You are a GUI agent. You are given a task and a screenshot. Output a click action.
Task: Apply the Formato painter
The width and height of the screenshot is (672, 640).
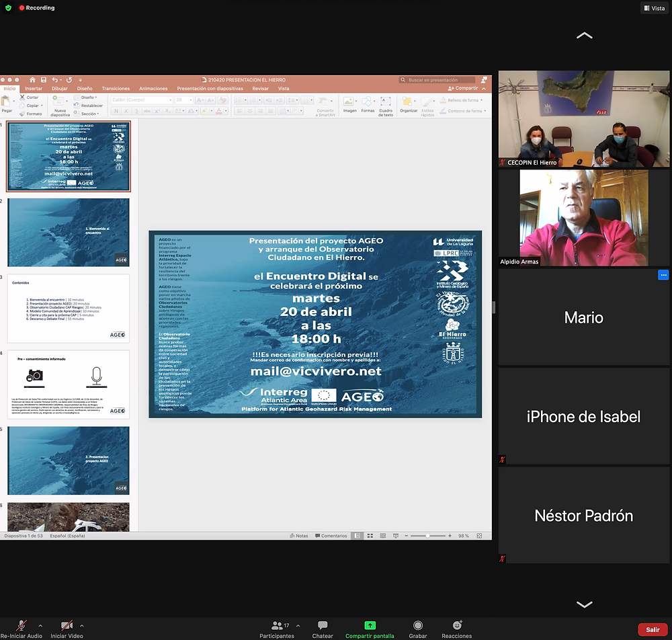[x=30, y=114]
